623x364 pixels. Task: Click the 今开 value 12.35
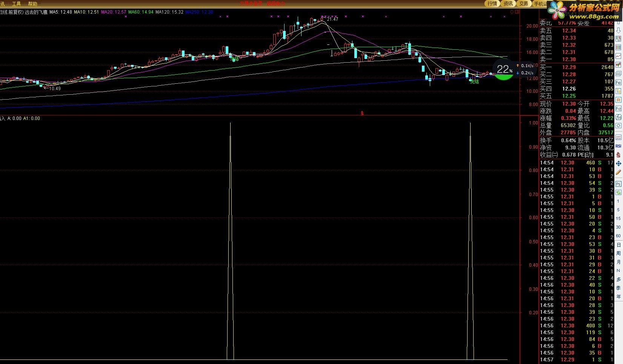(606, 104)
